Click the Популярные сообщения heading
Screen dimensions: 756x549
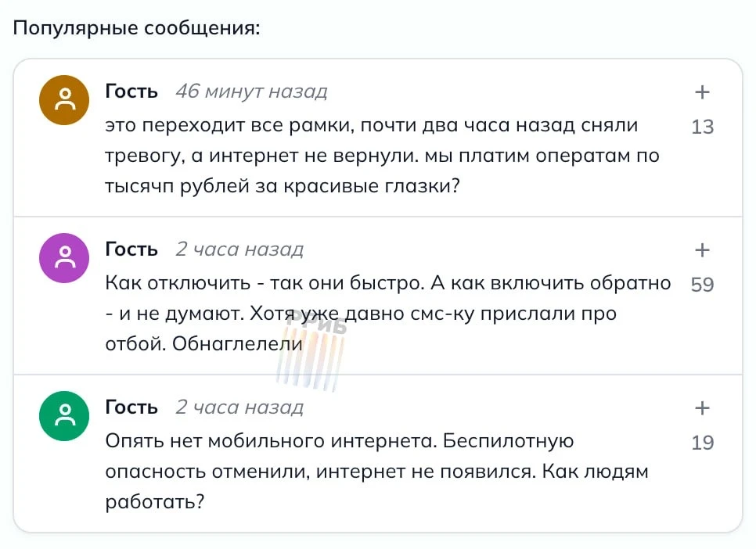pos(136,28)
